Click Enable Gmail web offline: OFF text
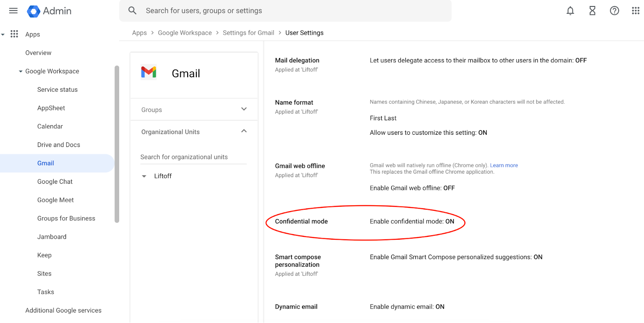The height and width of the screenshot is (323, 644). pos(412,188)
